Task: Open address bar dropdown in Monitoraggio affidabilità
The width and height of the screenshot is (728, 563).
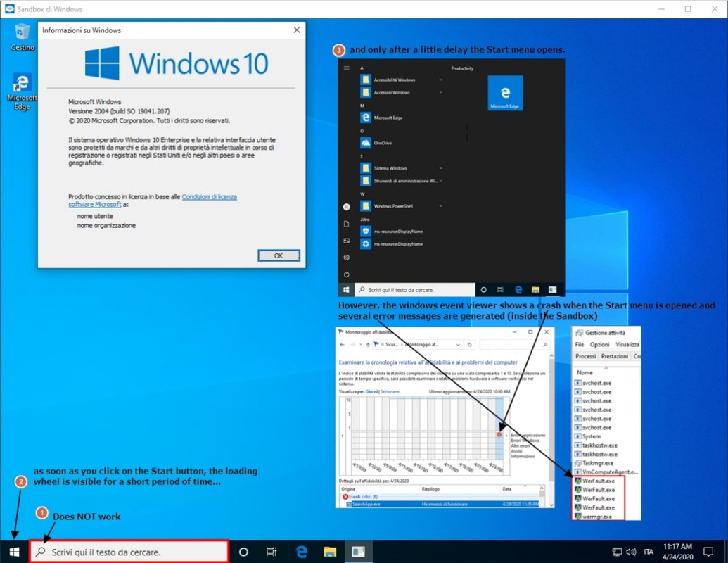Action: [458, 345]
